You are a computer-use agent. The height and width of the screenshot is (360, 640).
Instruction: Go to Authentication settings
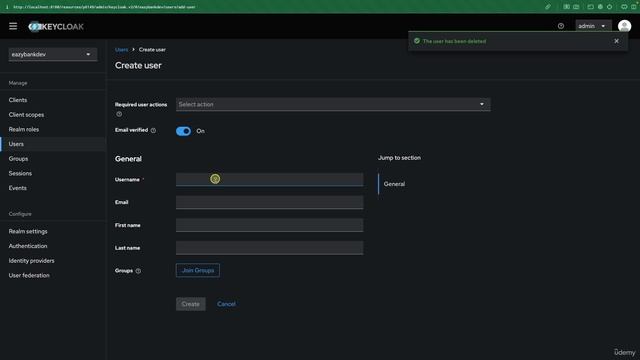28,246
